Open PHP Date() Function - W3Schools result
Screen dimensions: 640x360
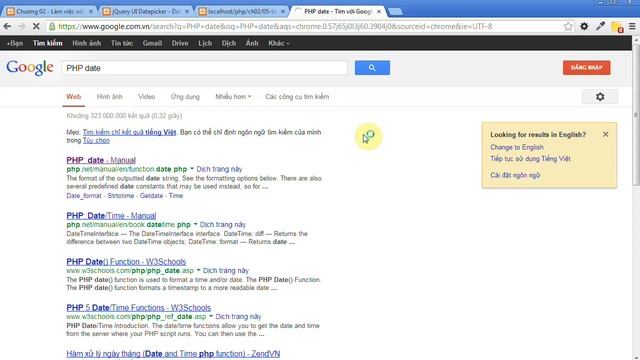click(x=126, y=262)
